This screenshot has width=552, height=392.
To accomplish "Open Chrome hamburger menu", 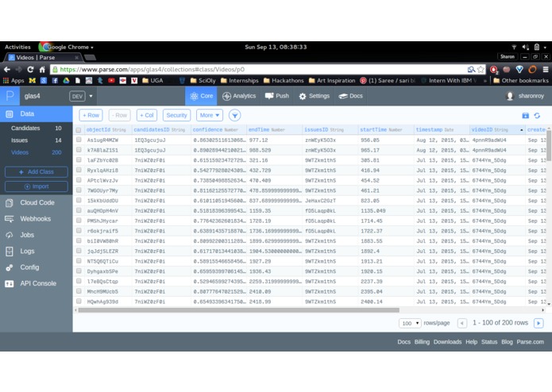I will tap(546, 70).
